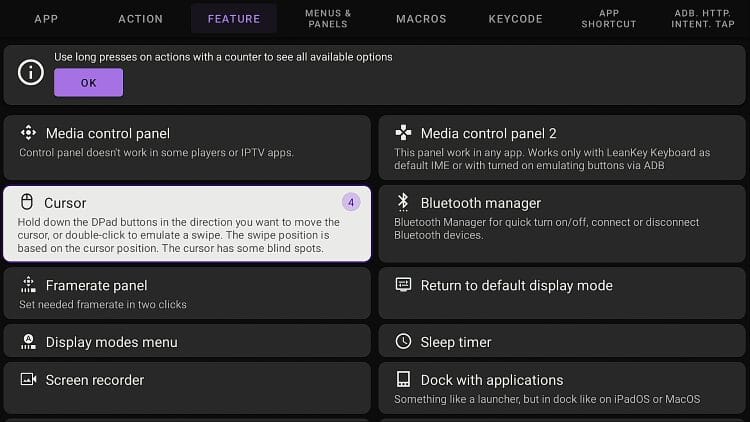Open the ADB. HTTP. INTENT. TAP tab

(703, 19)
